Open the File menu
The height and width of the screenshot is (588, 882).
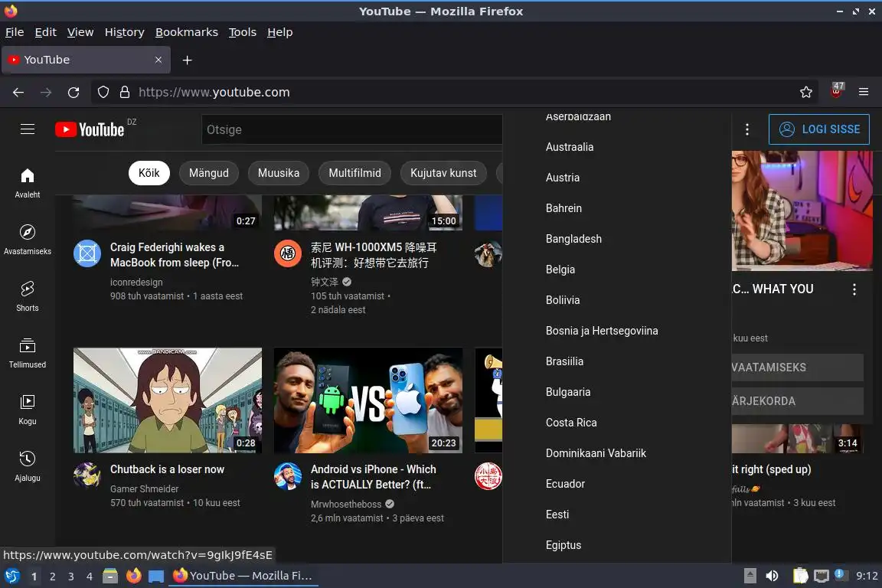click(15, 32)
